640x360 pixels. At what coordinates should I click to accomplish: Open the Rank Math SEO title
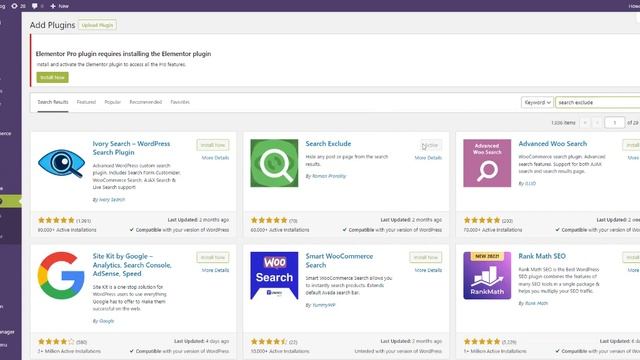(542, 256)
